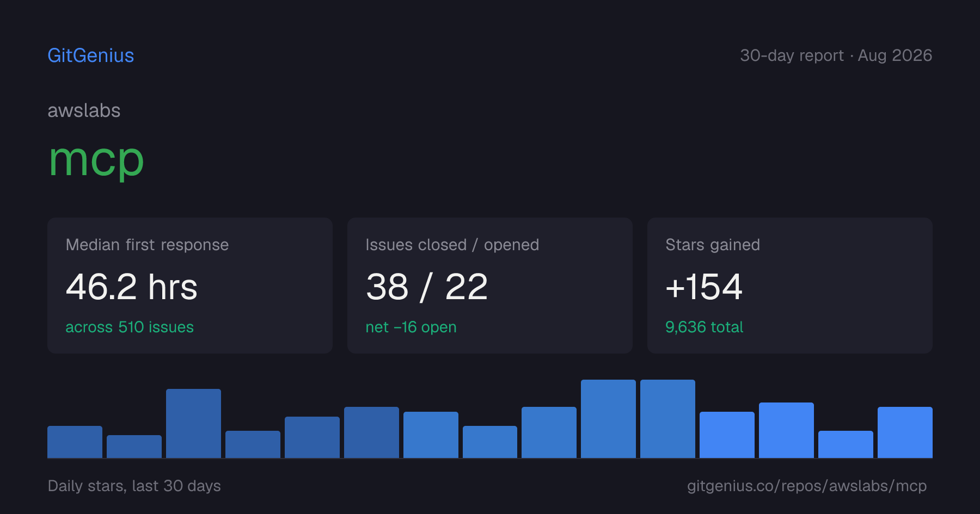980x514 pixels.
Task: Select the 38 / 22 value
Action: coord(427,287)
